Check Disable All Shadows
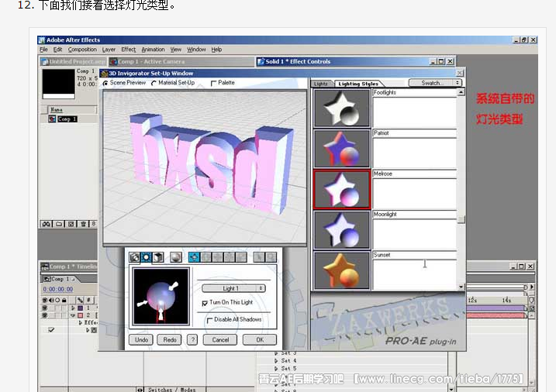This screenshot has height=392, width=556. 209,320
